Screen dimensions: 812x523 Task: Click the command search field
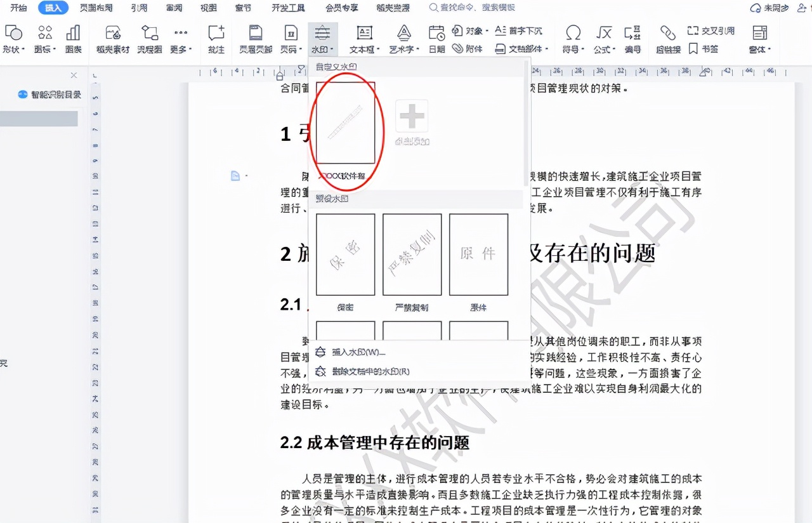pyautogui.click(x=473, y=8)
